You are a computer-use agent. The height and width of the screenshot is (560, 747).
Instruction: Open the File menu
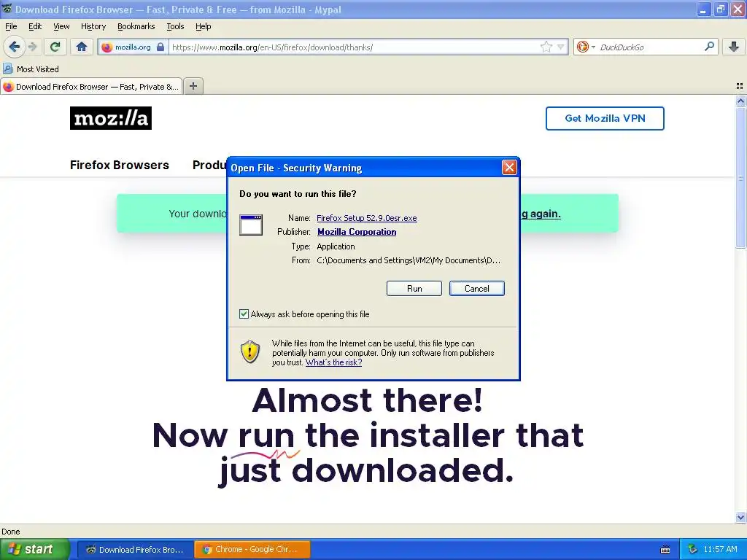pyautogui.click(x=11, y=26)
